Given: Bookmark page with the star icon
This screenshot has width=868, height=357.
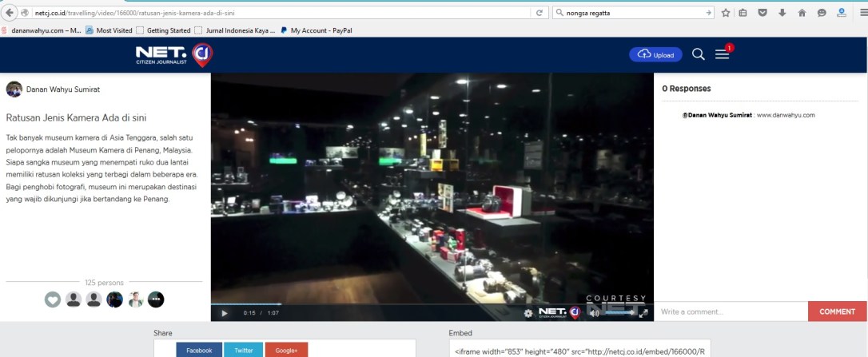Looking at the screenshot, I should (725, 13).
